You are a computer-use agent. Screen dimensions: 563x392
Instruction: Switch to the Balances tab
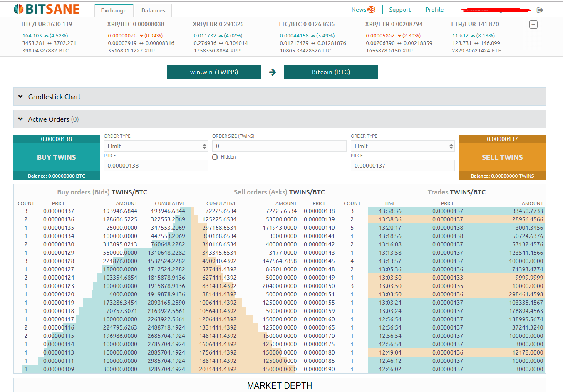(x=153, y=10)
